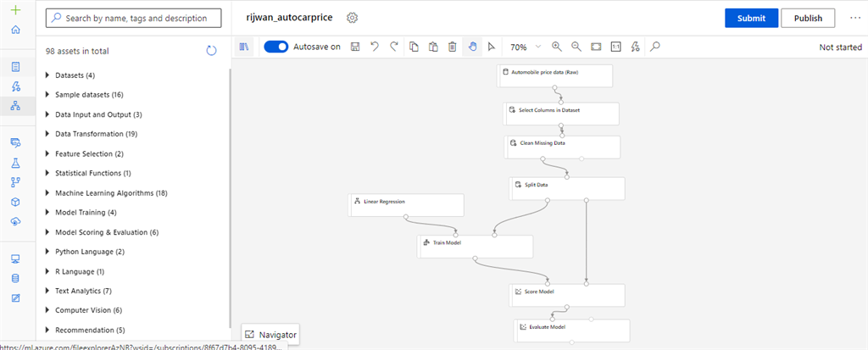Click the Submit button

click(751, 19)
